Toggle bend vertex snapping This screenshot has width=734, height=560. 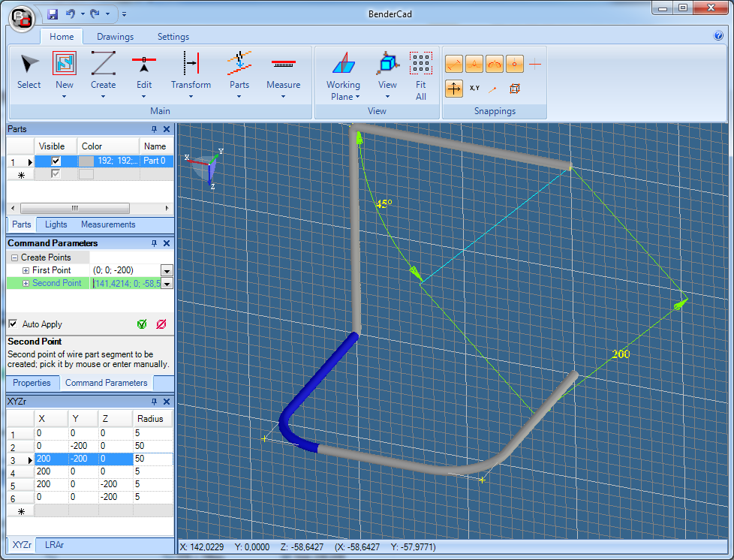[x=474, y=64]
